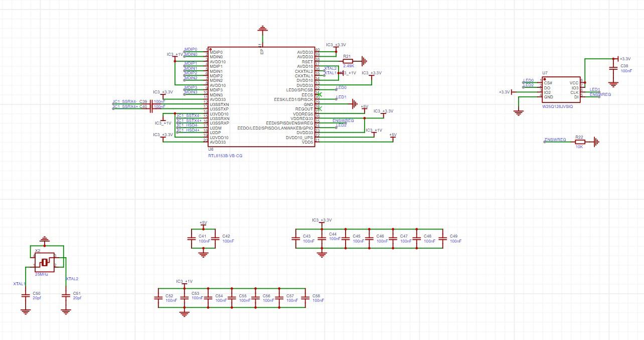644x340 pixels.
Task: Select the 10K value text under R22
Action: [579, 147]
